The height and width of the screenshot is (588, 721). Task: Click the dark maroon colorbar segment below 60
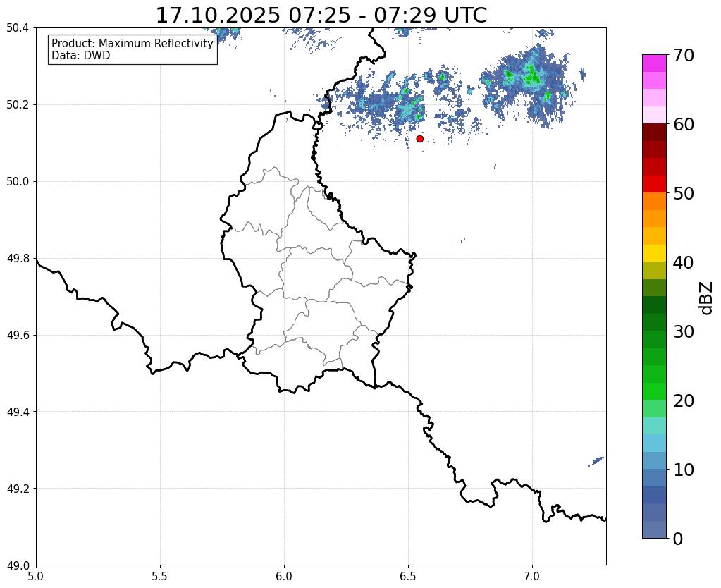click(x=654, y=133)
